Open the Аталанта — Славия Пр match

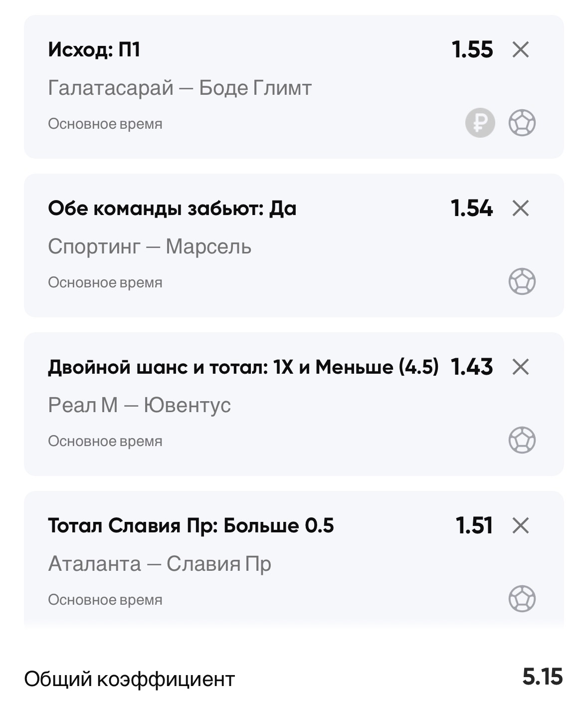click(x=160, y=564)
